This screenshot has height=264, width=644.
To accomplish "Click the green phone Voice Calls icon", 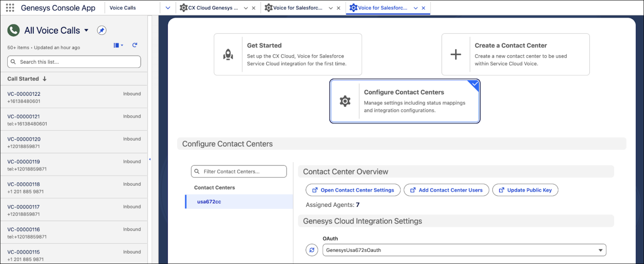I will point(14,30).
